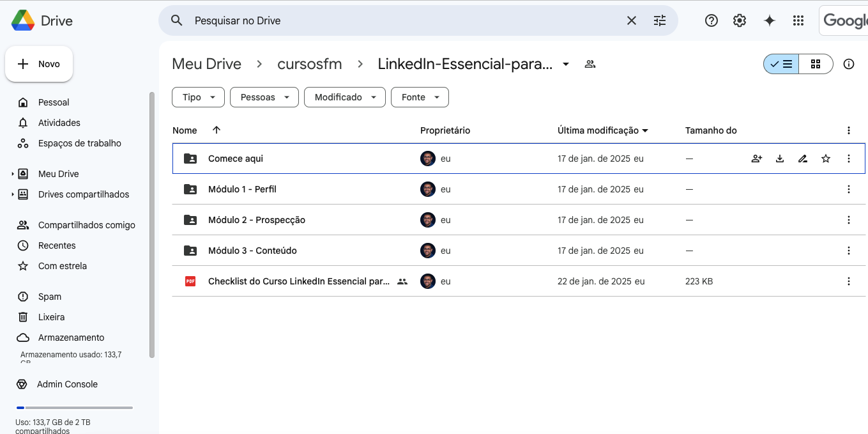Click the Google account button
This screenshot has height=434, width=868.
pyautogui.click(x=844, y=20)
